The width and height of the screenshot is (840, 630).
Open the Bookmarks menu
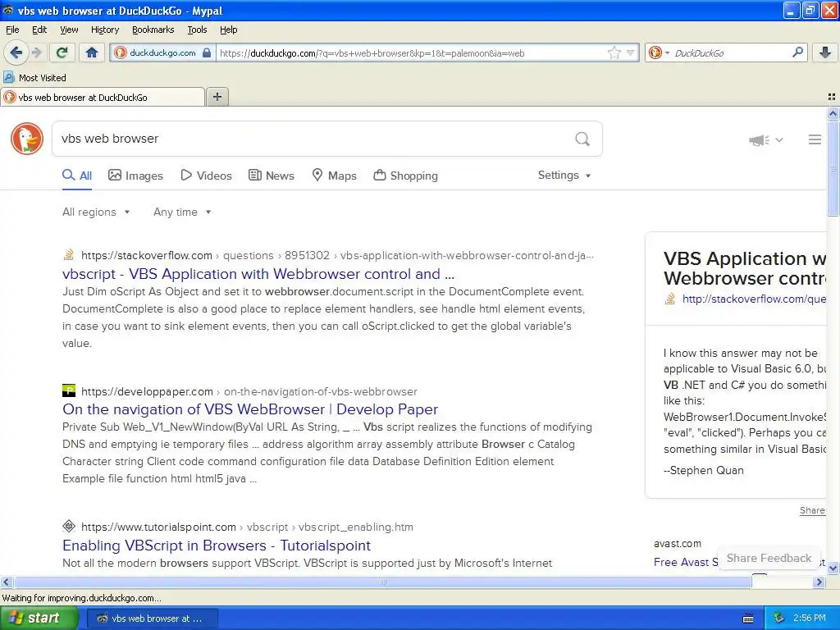click(x=153, y=30)
